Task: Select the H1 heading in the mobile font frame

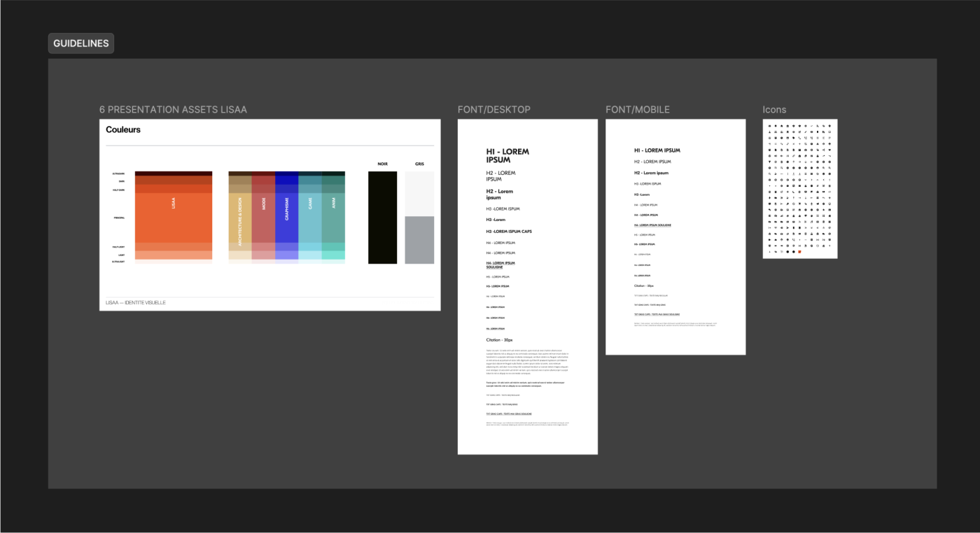Action: pos(657,150)
